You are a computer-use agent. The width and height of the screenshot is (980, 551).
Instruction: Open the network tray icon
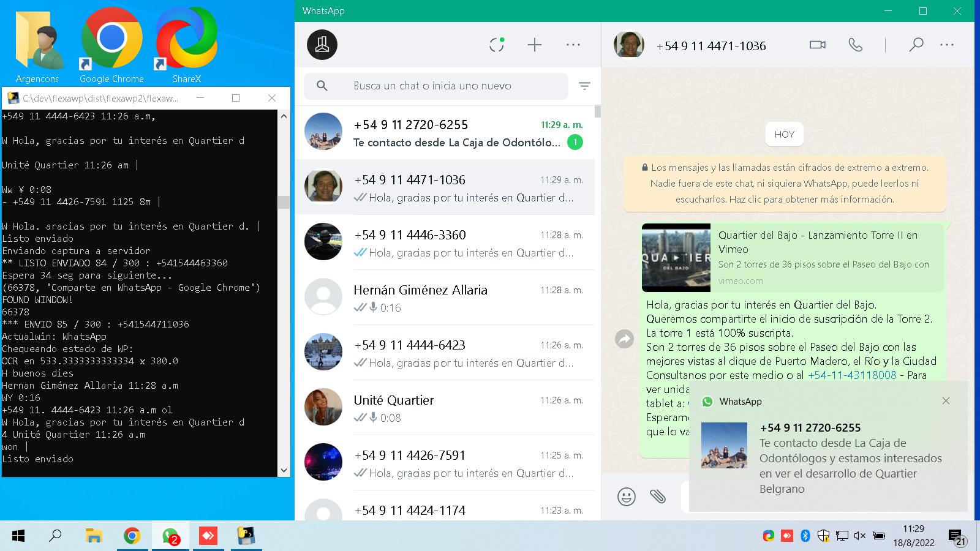tap(842, 536)
